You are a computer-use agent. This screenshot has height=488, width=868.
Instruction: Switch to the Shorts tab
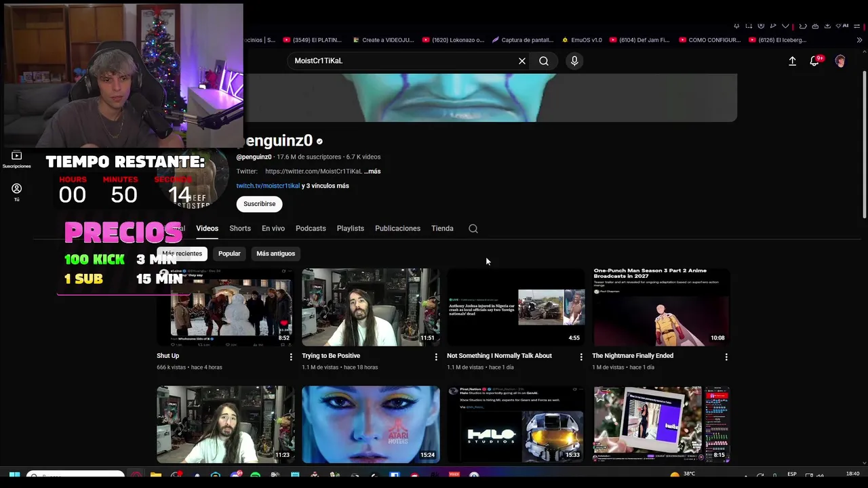[x=240, y=228]
